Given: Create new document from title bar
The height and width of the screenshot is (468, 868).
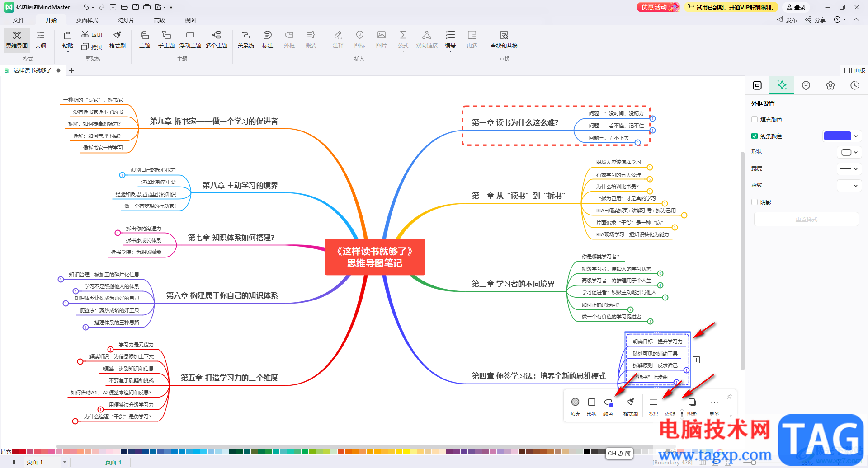Looking at the screenshot, I should pyautogui.click(x=113, y=7).
